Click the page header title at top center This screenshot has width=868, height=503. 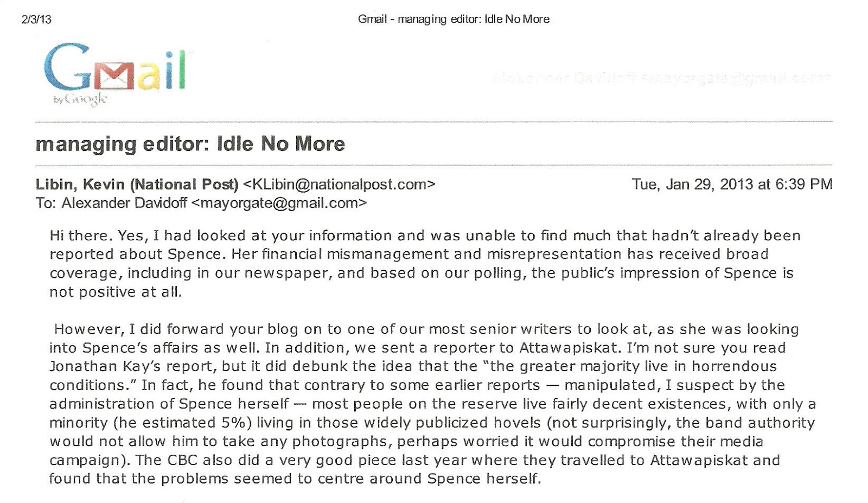(454, 20)
